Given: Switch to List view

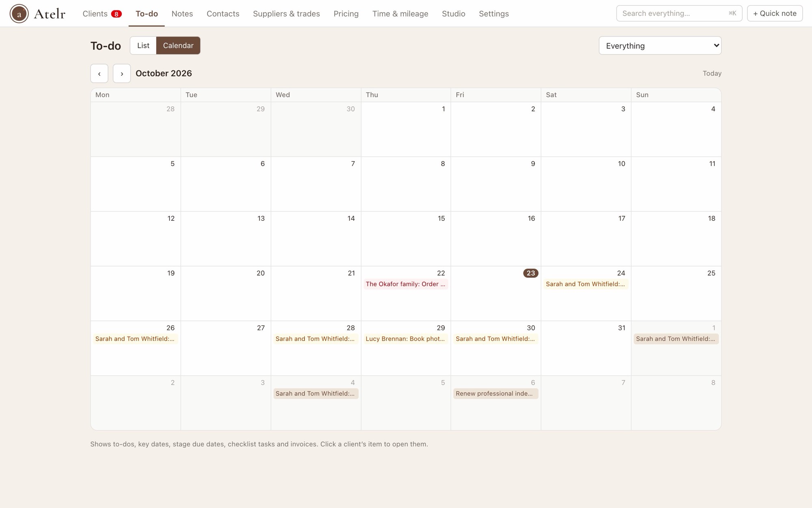Looking at the screenshot, I should (143, 46).
